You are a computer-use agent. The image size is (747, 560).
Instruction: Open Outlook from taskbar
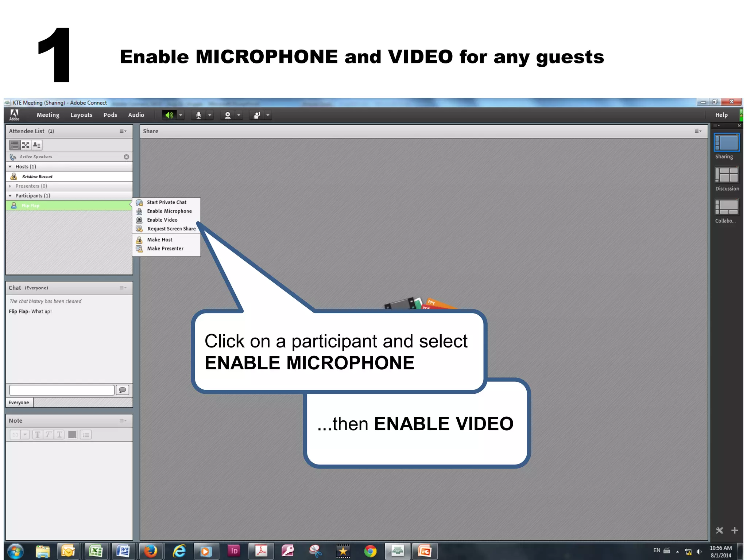point(68,551)
